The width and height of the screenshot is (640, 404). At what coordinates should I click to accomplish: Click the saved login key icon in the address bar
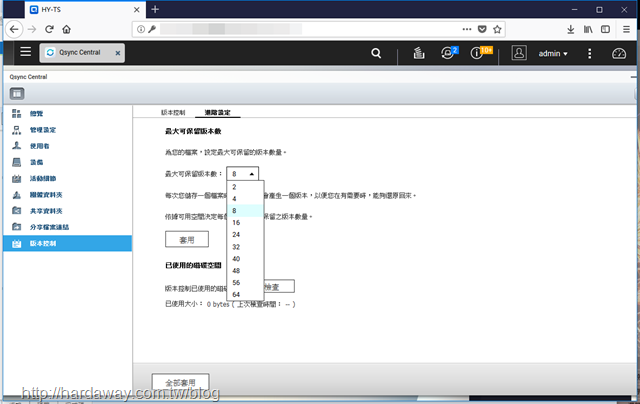[152, 29]
